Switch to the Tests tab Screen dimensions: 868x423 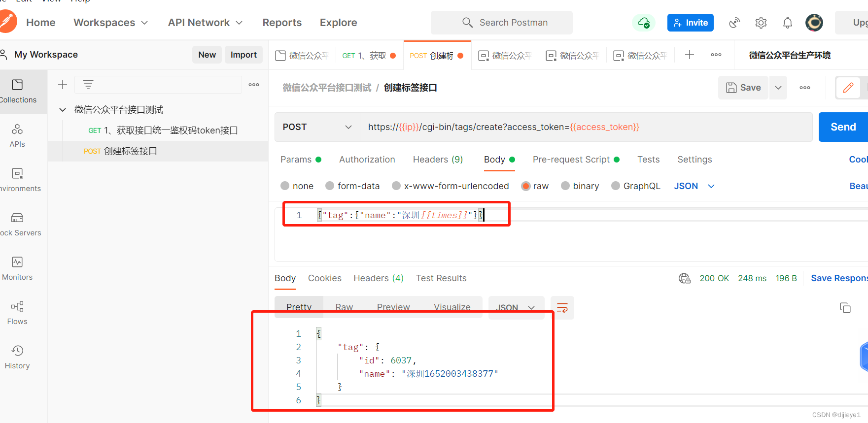pos(648,160)
